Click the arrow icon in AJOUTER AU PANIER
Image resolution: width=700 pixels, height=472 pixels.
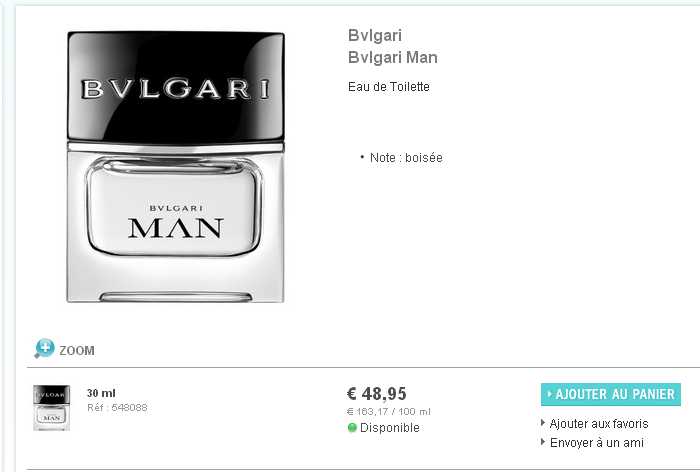(x=550, y=394)
